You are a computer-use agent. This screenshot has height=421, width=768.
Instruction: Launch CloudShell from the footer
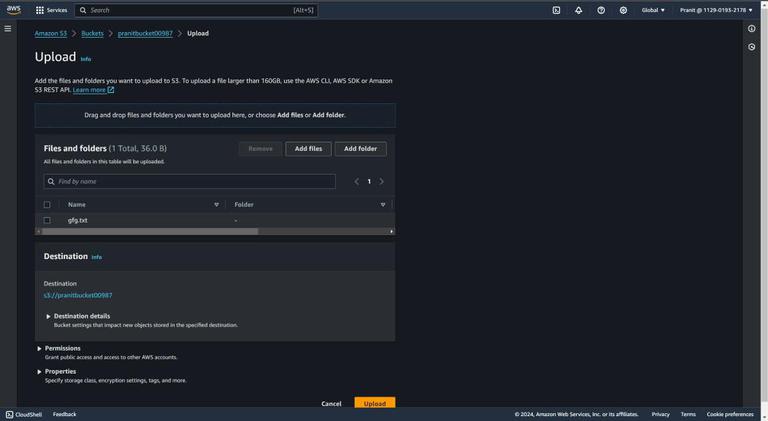[24, 414]
